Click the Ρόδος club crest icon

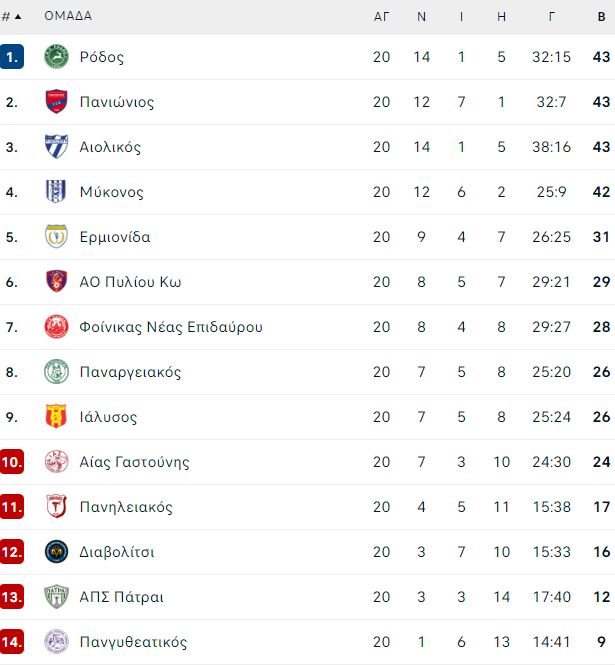pyautogui.click(x=56, y=56)
